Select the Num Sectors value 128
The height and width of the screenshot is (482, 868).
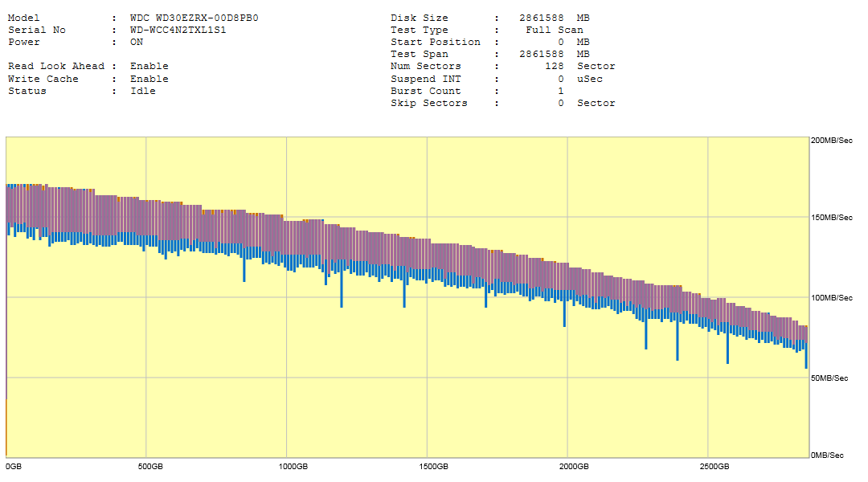pos(555,66)
